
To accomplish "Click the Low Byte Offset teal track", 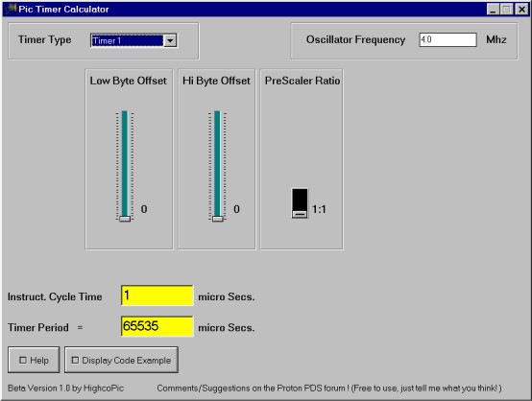I will point(125,163).
